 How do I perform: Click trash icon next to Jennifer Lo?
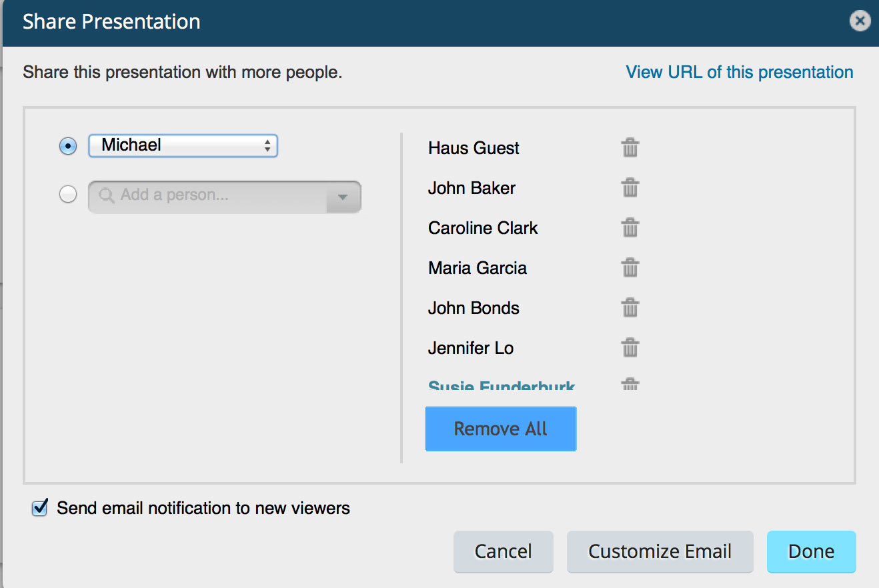[630, 348]
